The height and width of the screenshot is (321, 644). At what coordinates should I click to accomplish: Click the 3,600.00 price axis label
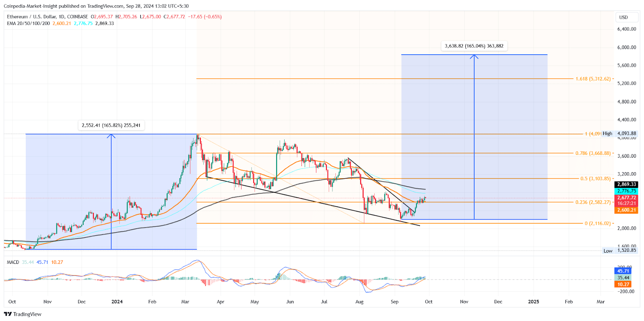click(627, 156)
